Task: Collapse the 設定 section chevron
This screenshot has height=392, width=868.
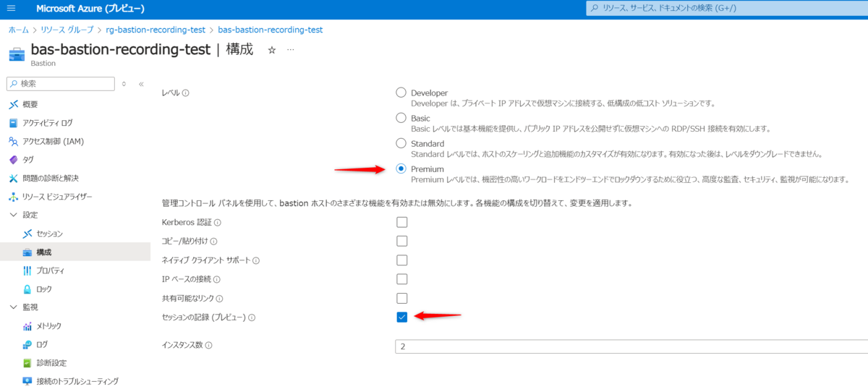Action: pyautogui.click(x=14, y=215)
